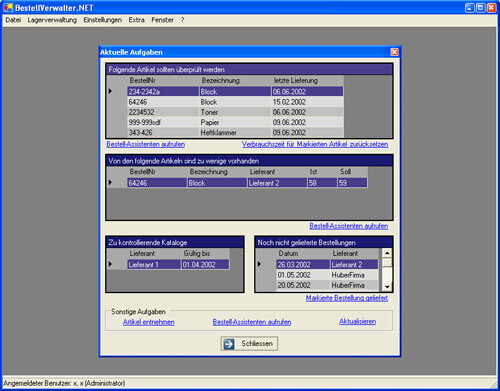Click the scrollbar thumb in Bestellungen list
This screenshot has height=391, width=500.
[x=387, y=262]
